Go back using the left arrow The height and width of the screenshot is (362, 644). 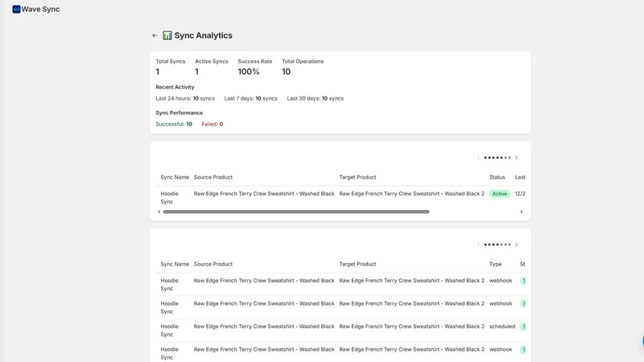pyautogui.click(x=155, y=35)
